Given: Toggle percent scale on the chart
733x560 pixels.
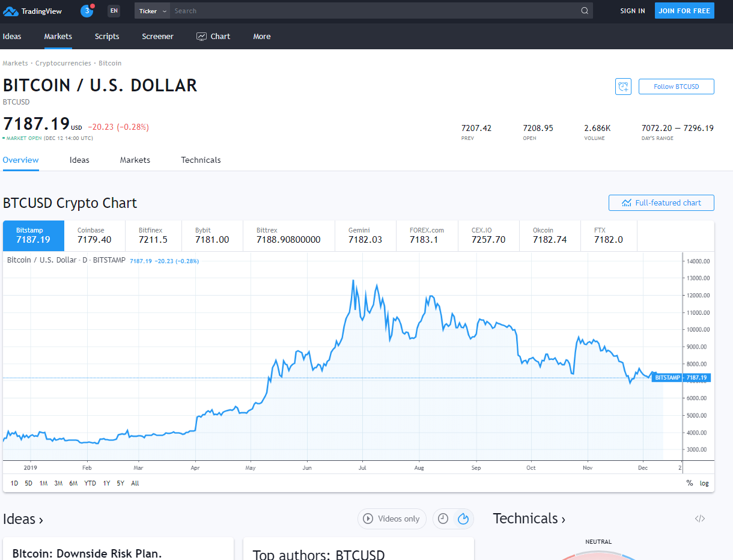Looking at the screenshot, I should [690, 483].
